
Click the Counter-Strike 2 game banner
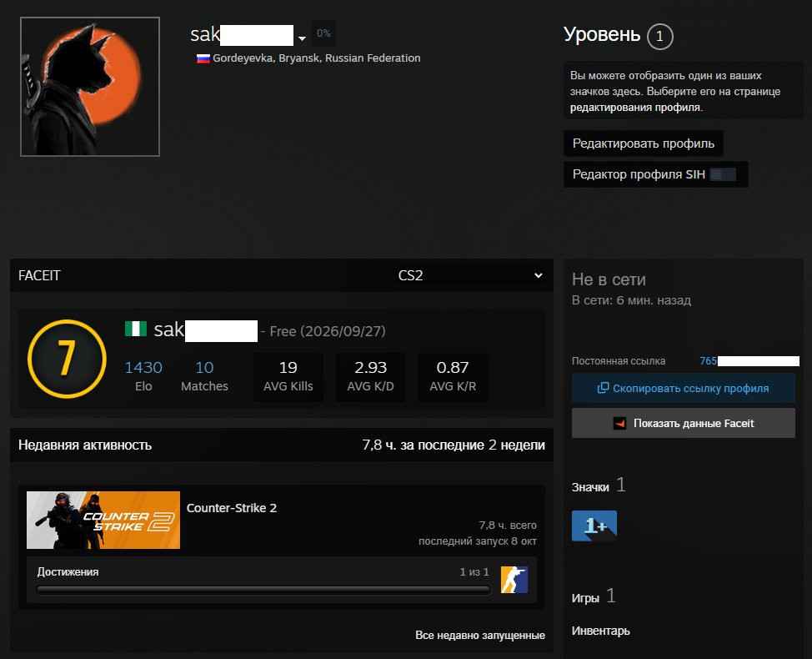pyautogui.click(x=103, y=521)
